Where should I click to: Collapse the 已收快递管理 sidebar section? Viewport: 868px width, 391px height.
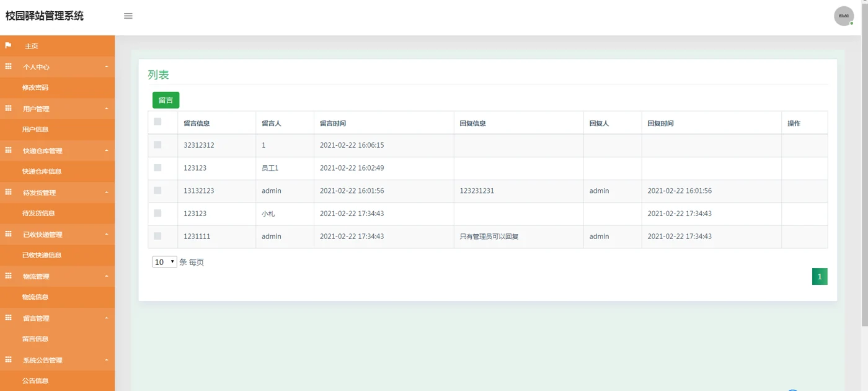point(57,235)
